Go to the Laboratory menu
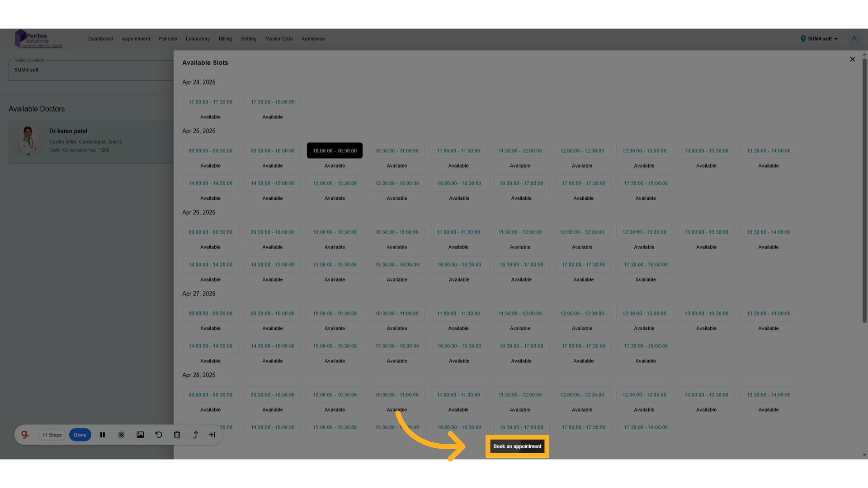This screenshot has height=488, width=868. [x=198, y=39]
